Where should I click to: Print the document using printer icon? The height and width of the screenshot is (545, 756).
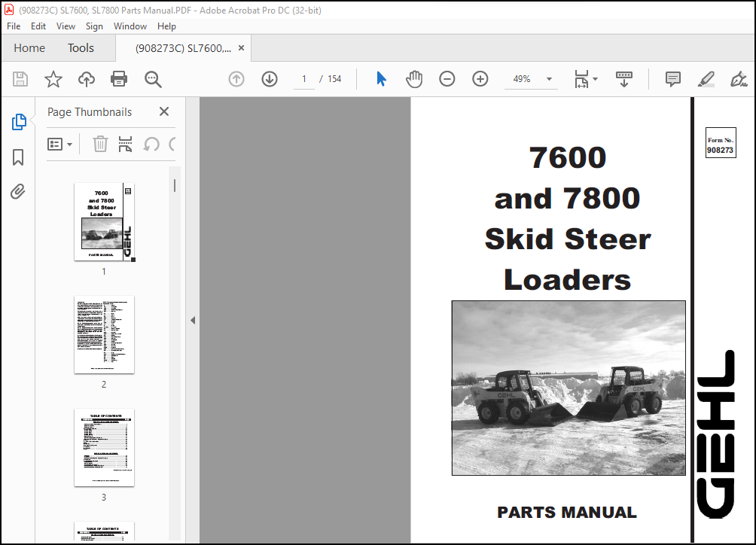(x=119, y=79)
